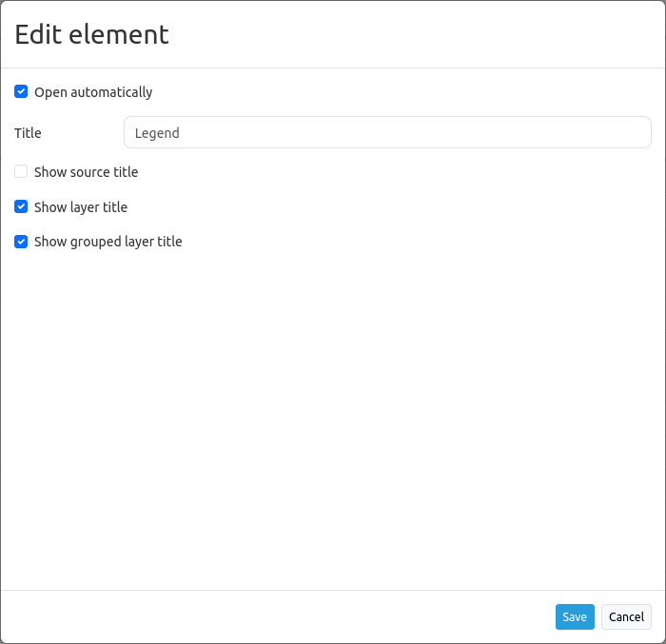Viewport: 666px width, 644px height.
Task: Untick the Show grouped layer title checkbox
Action: pos(21,242)
